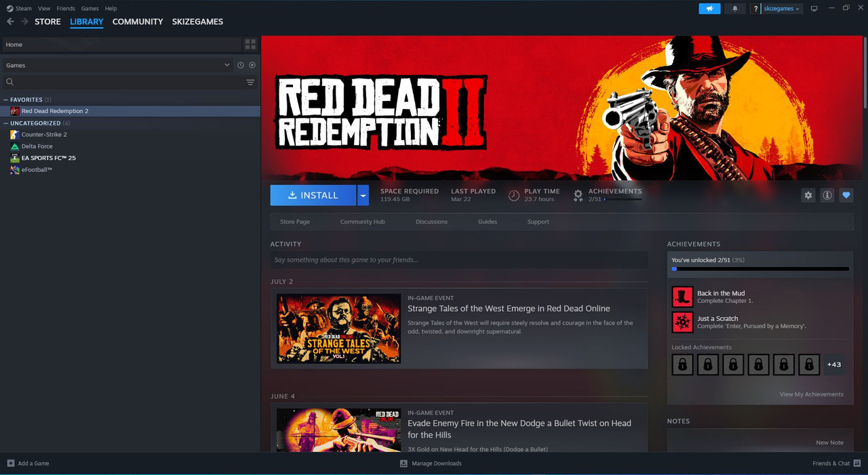Viewport: 868px width, 475px height.
Task: Click the main page vertical scrollbar
Action: pos(865,71)
